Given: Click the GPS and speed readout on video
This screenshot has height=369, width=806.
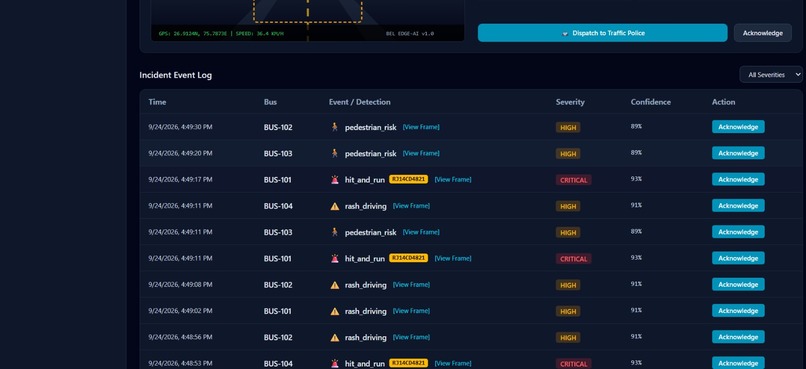Looking at the screenshot, I should [221, 33].
